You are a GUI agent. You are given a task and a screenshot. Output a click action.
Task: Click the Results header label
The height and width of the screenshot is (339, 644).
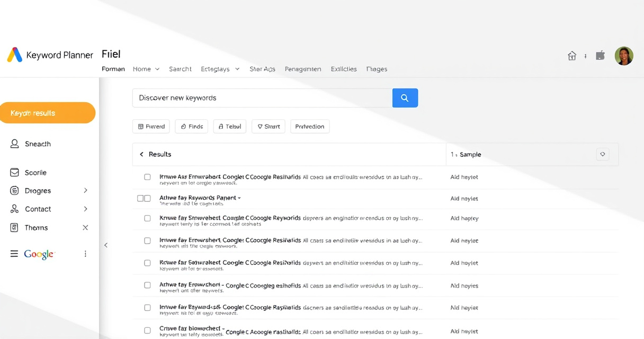pyautogui.click(x=160, y=154)
